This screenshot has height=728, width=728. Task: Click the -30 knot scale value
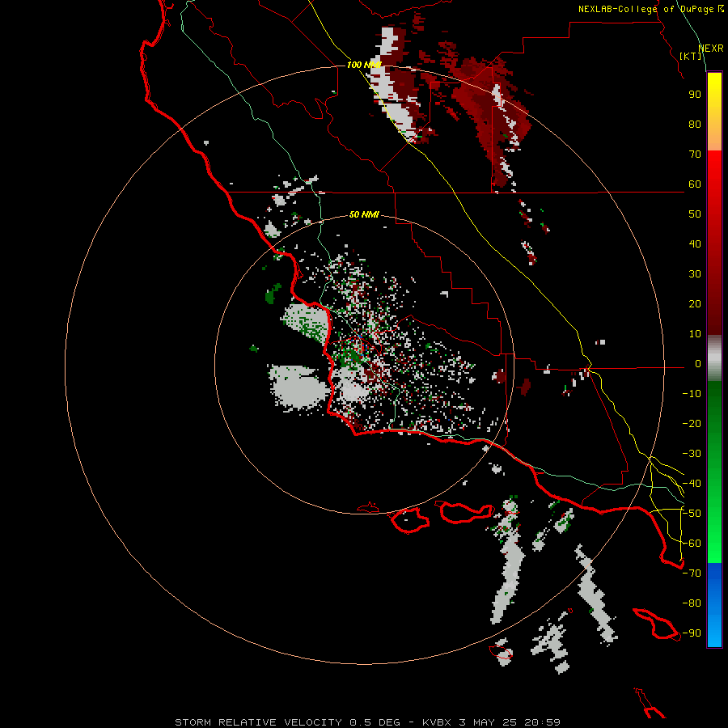pyautogui.click(x=692, y=454)
